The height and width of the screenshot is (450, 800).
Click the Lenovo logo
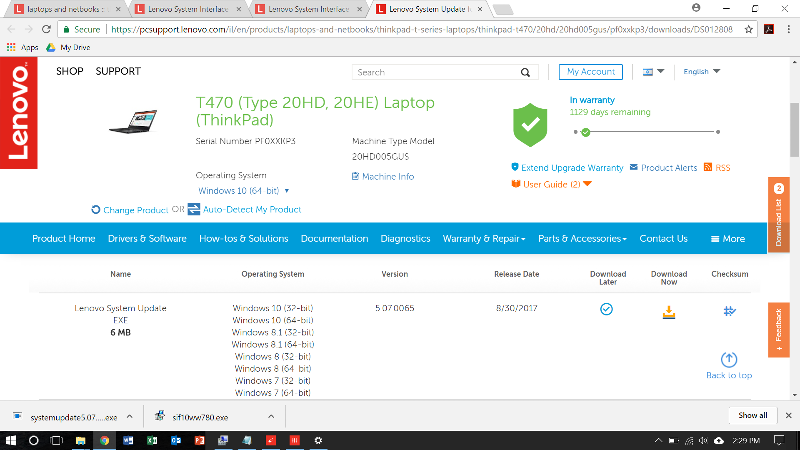point(18,113)
